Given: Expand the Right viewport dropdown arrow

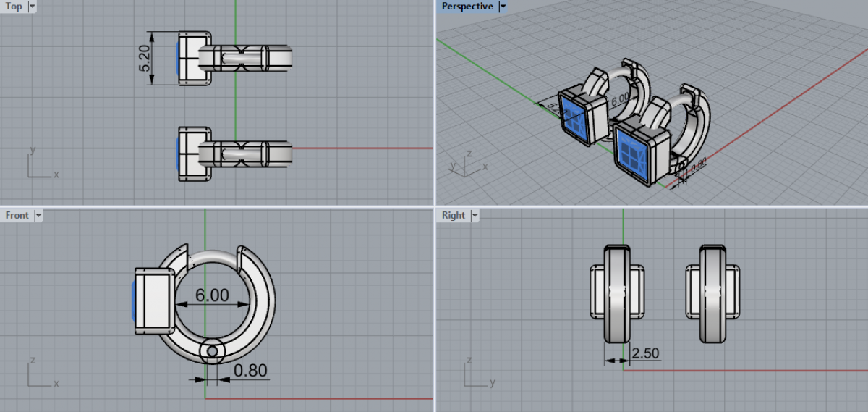Looking at the screenshot, I should [x=475, y=215].
